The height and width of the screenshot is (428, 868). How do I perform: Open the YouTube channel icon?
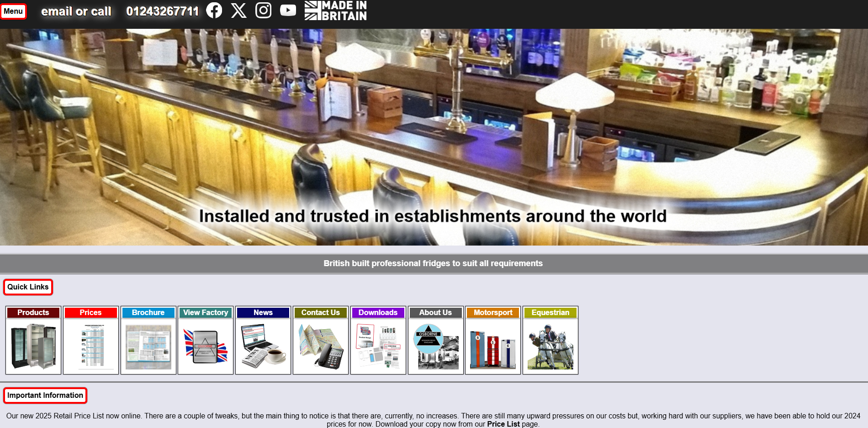pyautogui.click(x=288, y=10)
